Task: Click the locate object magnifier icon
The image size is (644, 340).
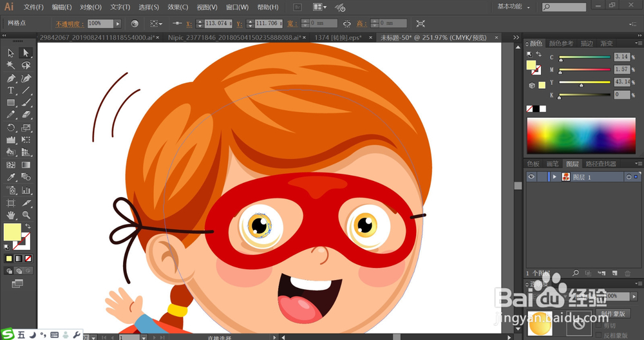Action: click(x=576, y=273)
